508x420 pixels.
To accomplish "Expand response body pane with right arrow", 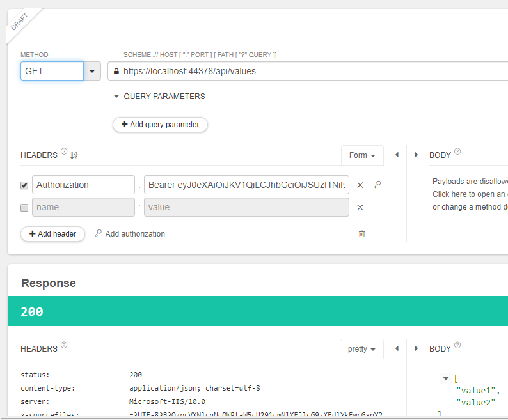I will [417, 349].
